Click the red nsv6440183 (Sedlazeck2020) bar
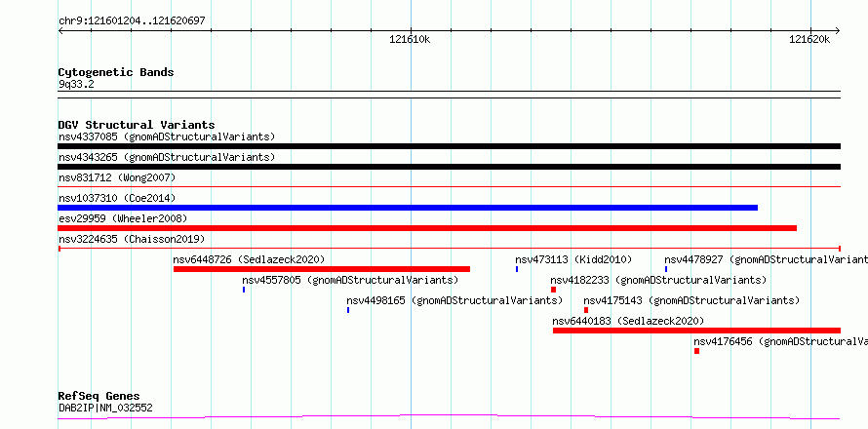The height and width of the screenshot is (429, 868). tap(696, 331)
